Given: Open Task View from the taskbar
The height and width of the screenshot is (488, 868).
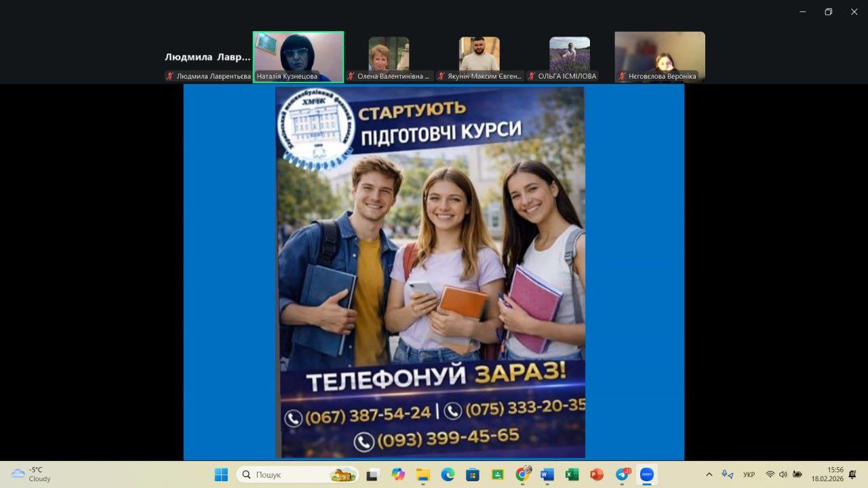Looking at the screenshot, I should point(372,474).
